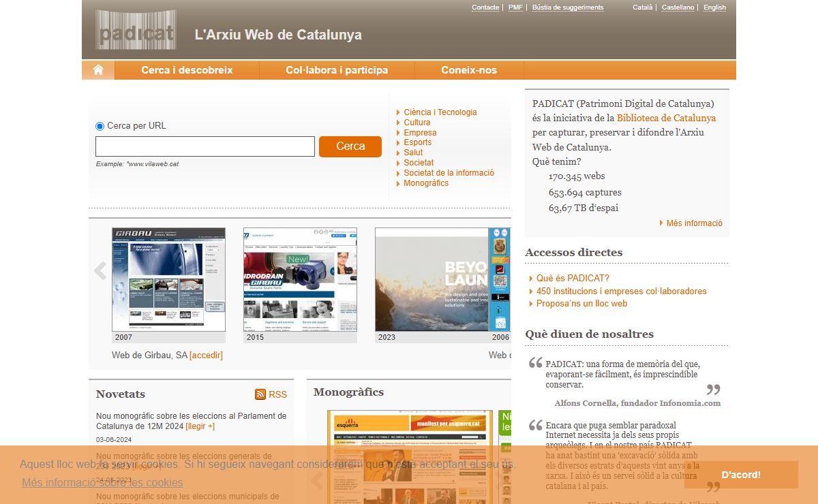The image size is (818, 504).
Task: Open the Col·labora i participa menu
Action: (x=337, y=70)
